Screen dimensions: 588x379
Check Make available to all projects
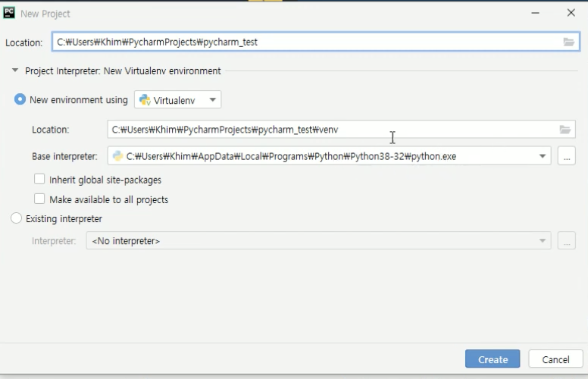39,199
